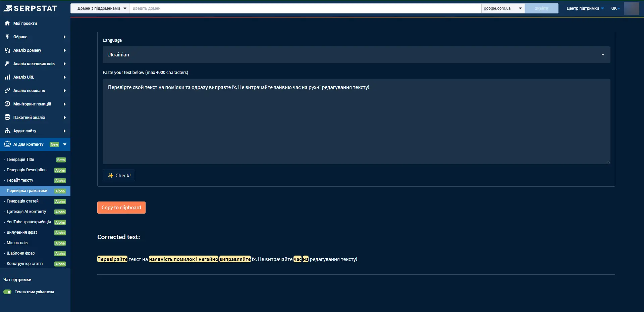Click the Моніторинг позицій history icon
The width and height of the screenshot is (644, 312).
[7, 104]
